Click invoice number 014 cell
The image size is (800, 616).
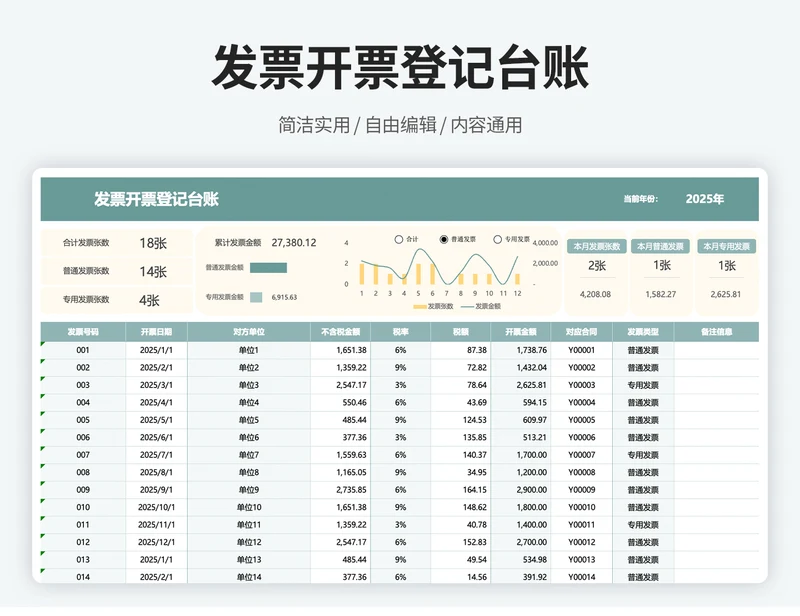coord(83,577)
